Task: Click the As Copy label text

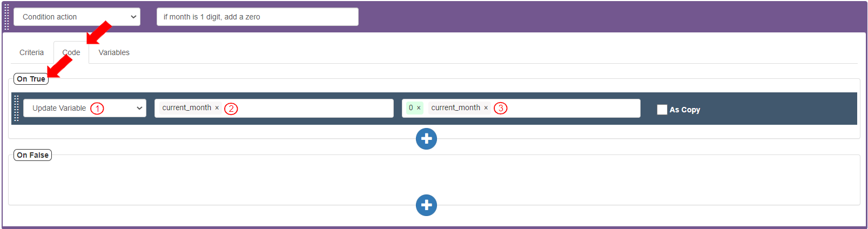Action: [684, 110]
